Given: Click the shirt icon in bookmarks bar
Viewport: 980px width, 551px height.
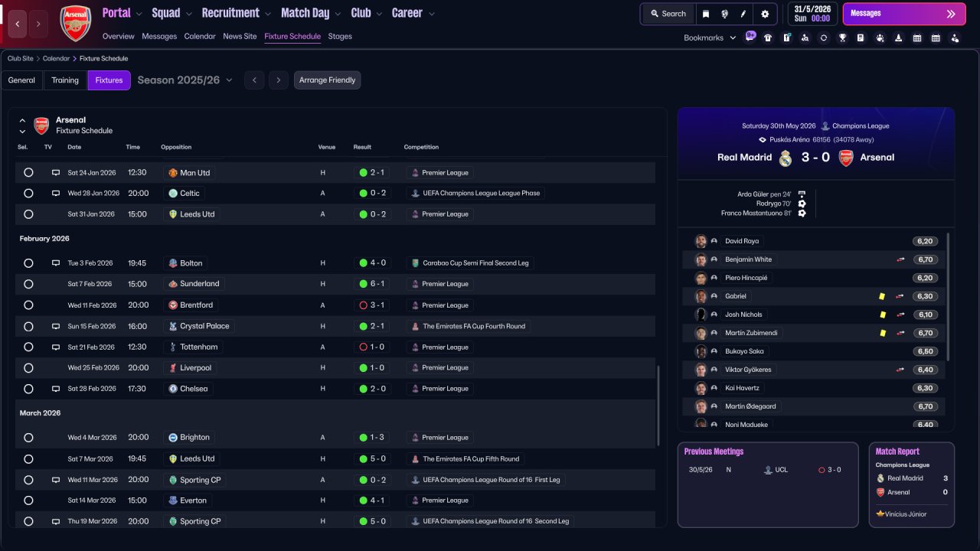Looking at the screenshot, I should [x=768, y=37].
